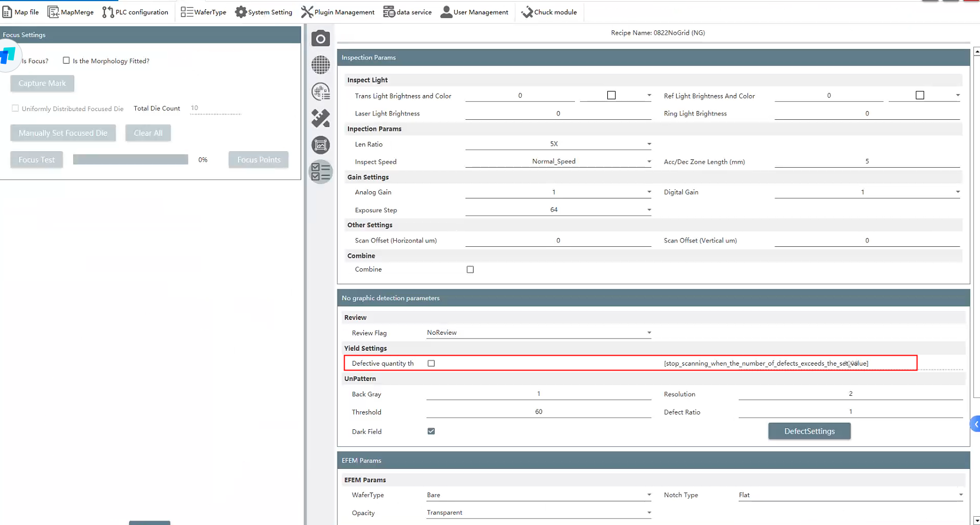The height and width of the screenshot is (525, 980).
Task: Select the checklist parameters icon
Action: click(320, 172)
